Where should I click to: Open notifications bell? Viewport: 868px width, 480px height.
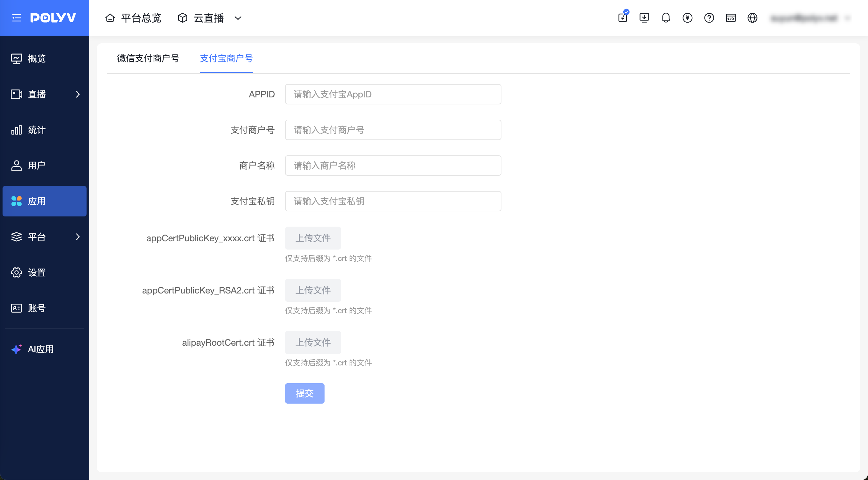tap(666, 18)
